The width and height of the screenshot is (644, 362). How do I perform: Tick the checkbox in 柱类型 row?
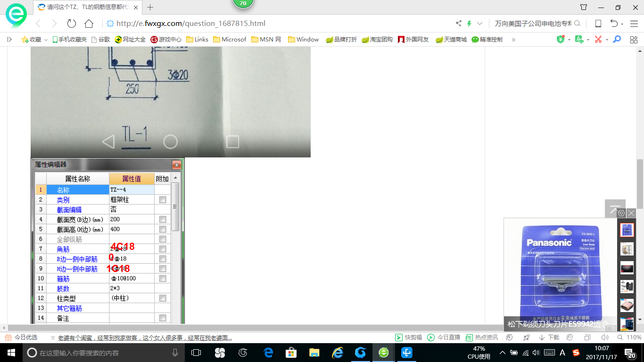(x=163, y=298)
